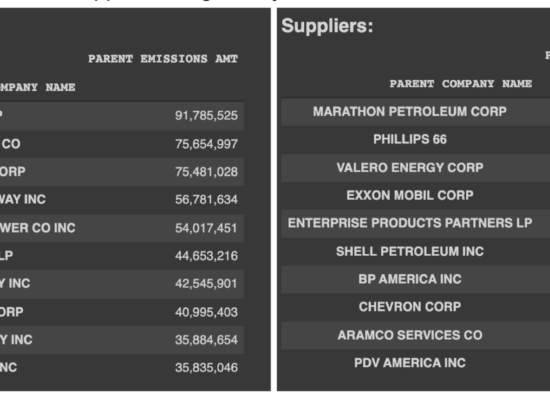Click the Suppliers: section heading
The image size is (550, 400).
pos(327,26)
